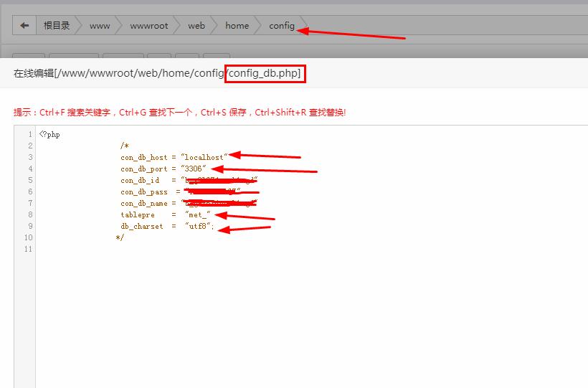Image resolution: width=588 pixels, height=388 pixels.
Task: Click the config breadcrumb segment
Action: click(x=282, y=26)
